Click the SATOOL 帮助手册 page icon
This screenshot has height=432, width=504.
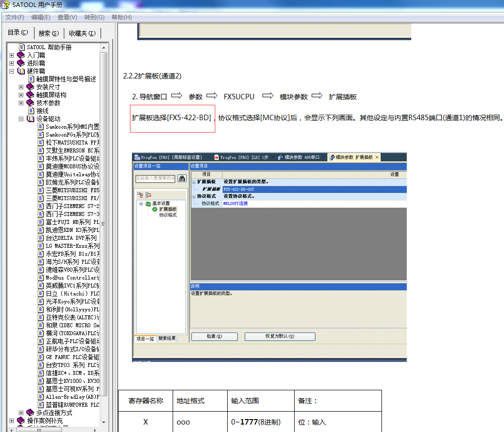[22, 47]
